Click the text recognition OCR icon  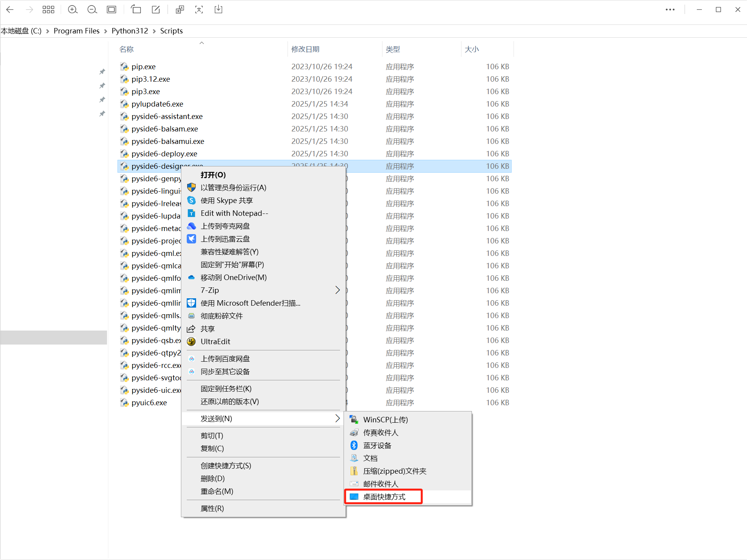coord(199,10)
